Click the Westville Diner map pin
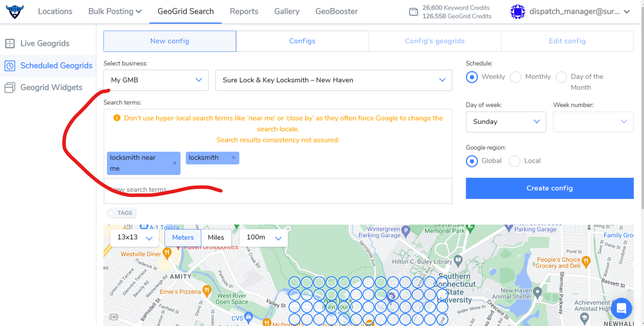The height and width of the screenshot is (326, 644). click(x=167, y=253)
